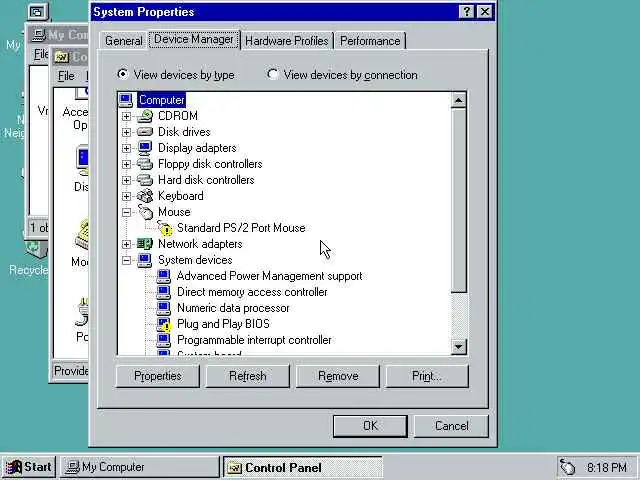Screen dimensions: 640x480
Task: Click the device list scroll down arrow
Action: point(458,347)
